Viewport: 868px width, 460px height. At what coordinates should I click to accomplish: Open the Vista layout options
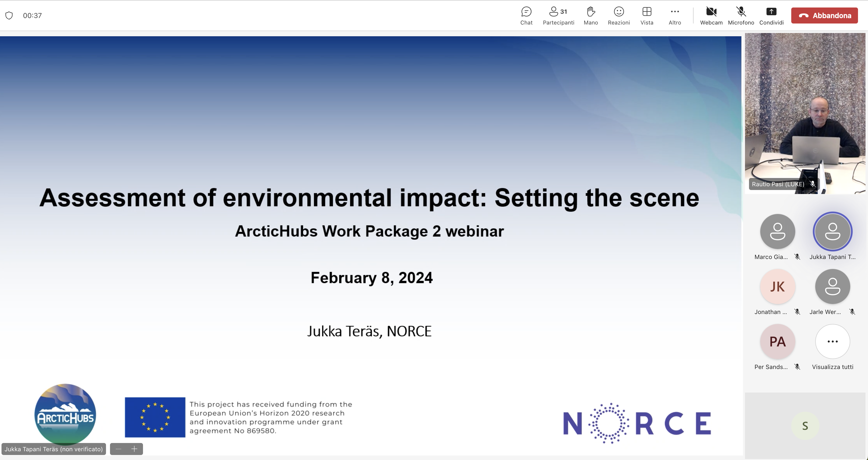tap(646, 15)
